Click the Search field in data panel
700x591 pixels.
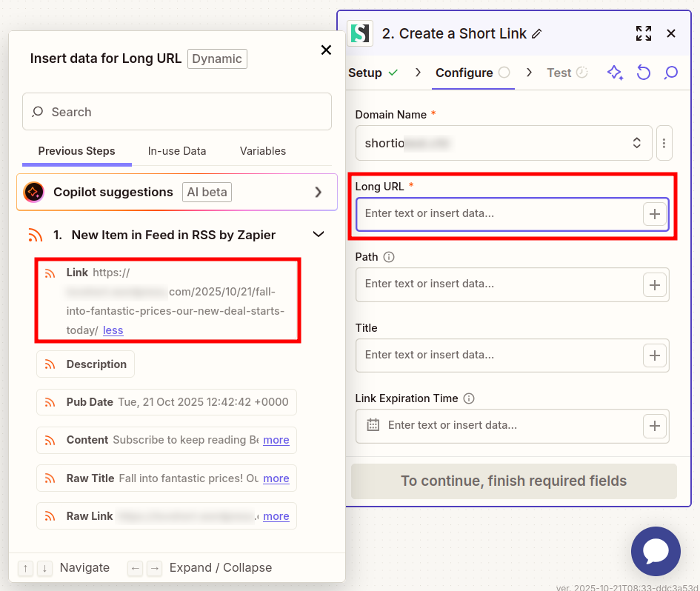click(x=177, y=112)
